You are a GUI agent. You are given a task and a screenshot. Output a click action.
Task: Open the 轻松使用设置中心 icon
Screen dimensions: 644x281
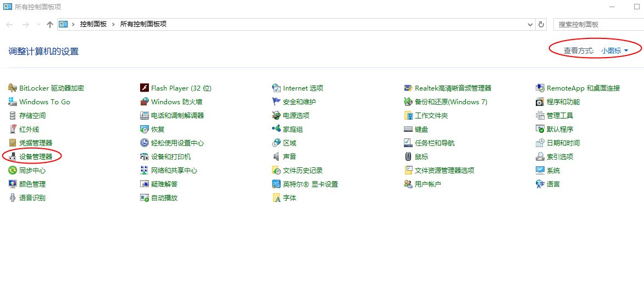tap(144, 143)
